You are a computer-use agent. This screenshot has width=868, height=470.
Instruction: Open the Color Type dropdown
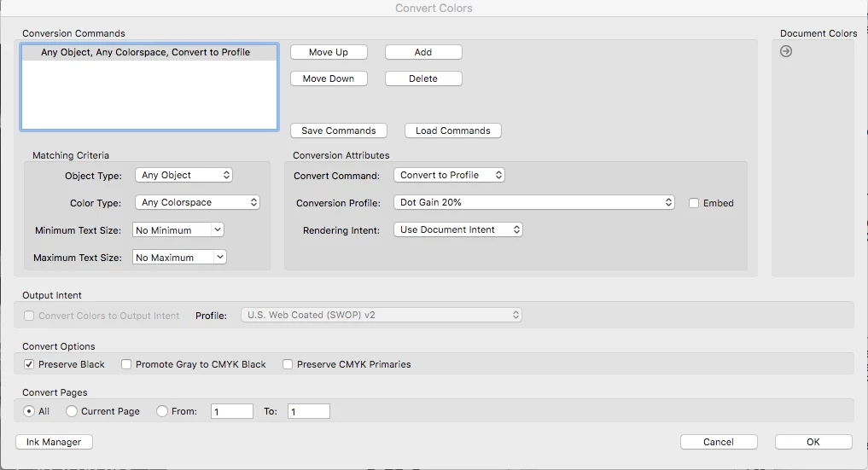coord(198,202)
